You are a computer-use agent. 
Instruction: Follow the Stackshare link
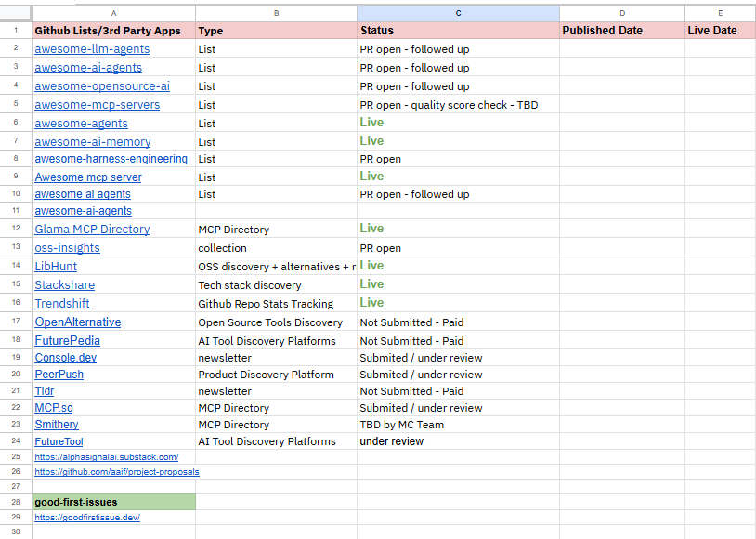[65, 284]
